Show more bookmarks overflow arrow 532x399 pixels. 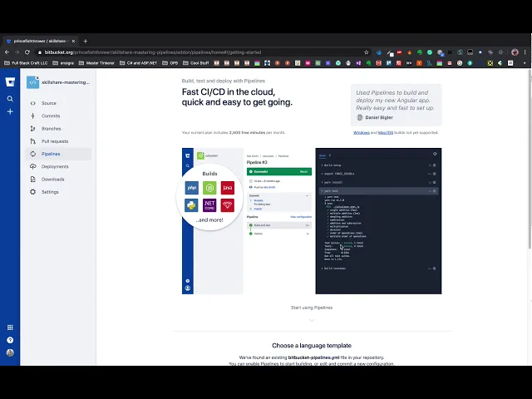click(x=525, y=63)
